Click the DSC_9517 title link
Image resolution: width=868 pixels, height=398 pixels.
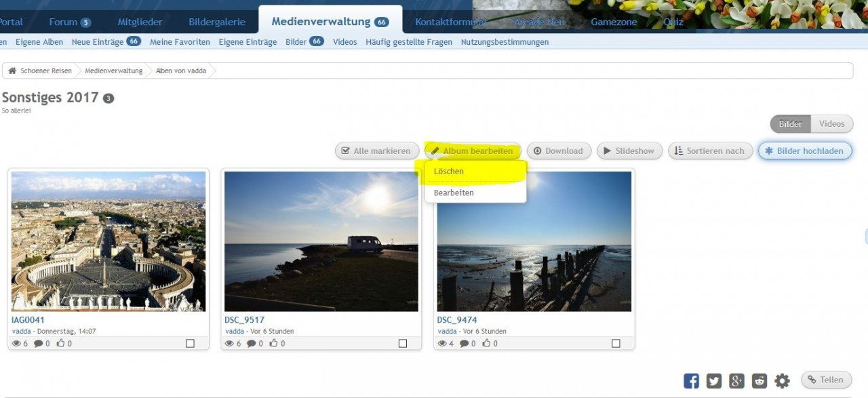(x=245, y=320)
